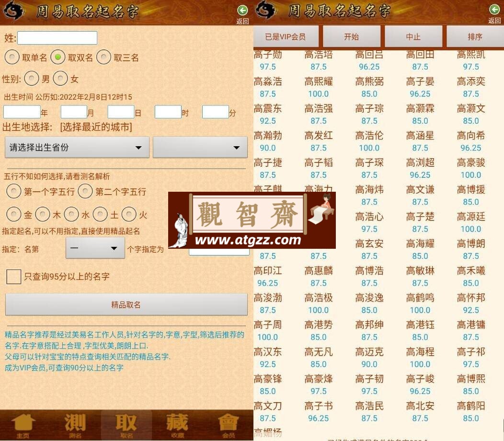The image size is (504, 441).
Task: Select the name 高浩极 in results
Action: pyautogui.click(x=319, y=298)
